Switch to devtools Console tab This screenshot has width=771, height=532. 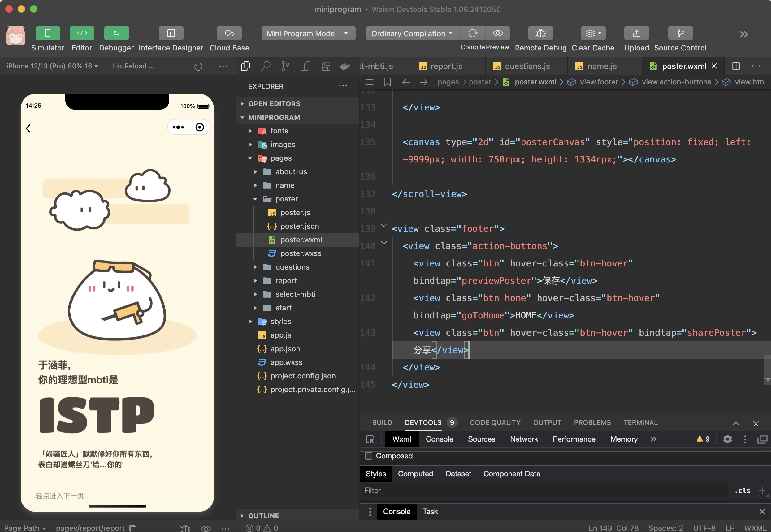[x=439, y=439]
